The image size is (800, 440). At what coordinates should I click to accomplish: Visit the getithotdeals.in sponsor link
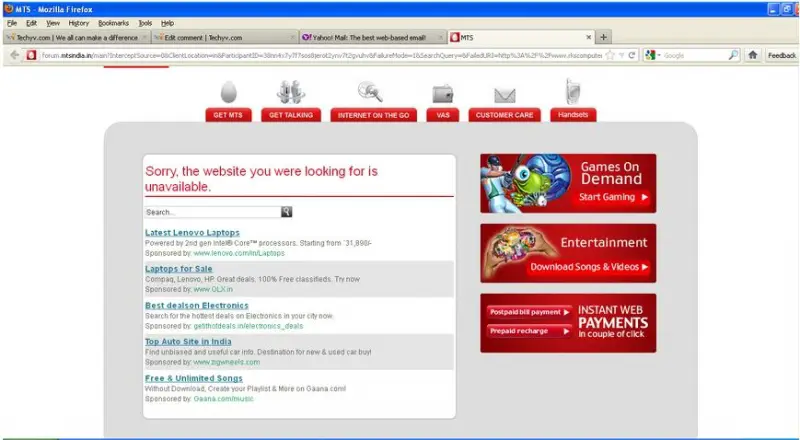pyautogui.click(x=248, y=326)
